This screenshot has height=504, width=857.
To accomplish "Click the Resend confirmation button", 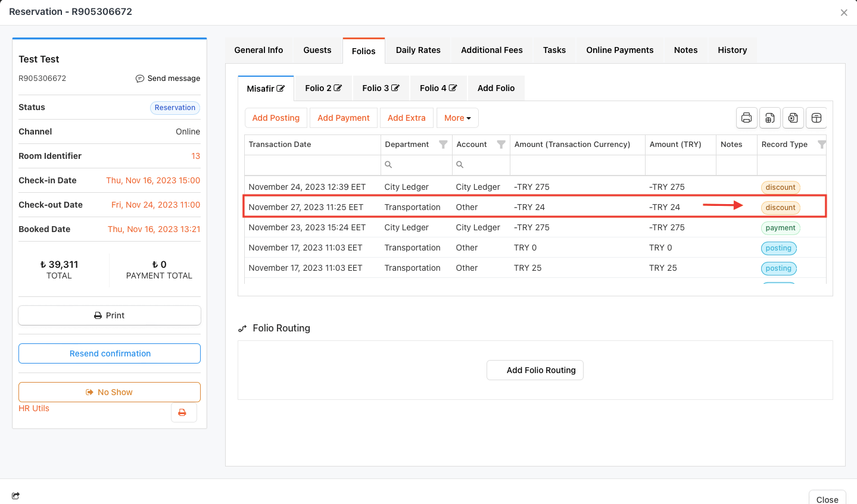I will click(110, 353).
